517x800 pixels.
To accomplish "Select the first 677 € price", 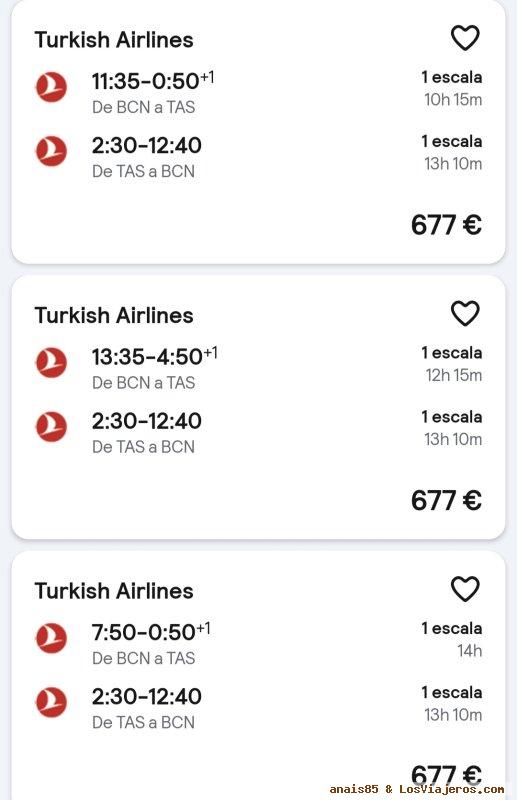I will coord(446,225).
